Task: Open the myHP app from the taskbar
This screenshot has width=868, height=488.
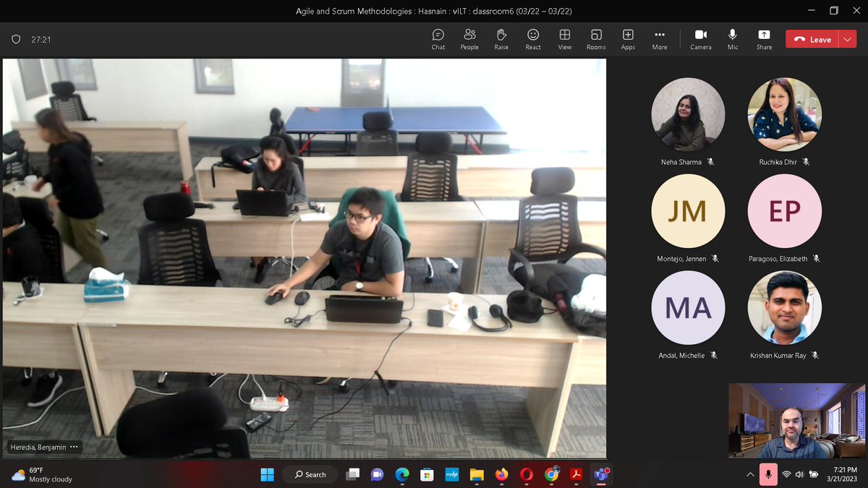Action: tap(451, 474)
